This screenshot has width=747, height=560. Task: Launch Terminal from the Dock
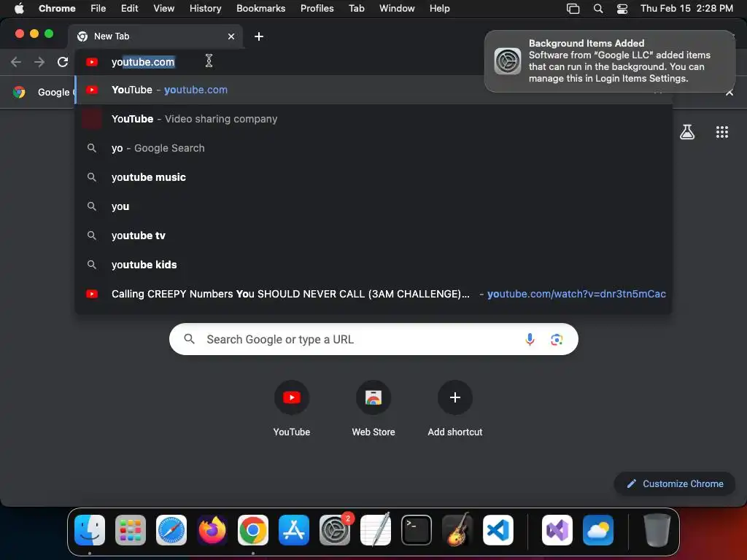pos(417,530)
